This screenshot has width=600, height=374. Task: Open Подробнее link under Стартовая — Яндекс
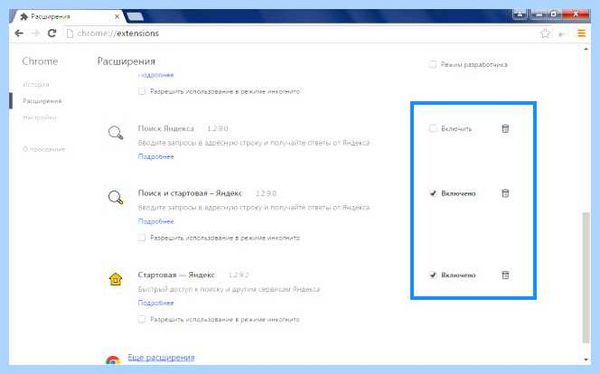(156, 303)
